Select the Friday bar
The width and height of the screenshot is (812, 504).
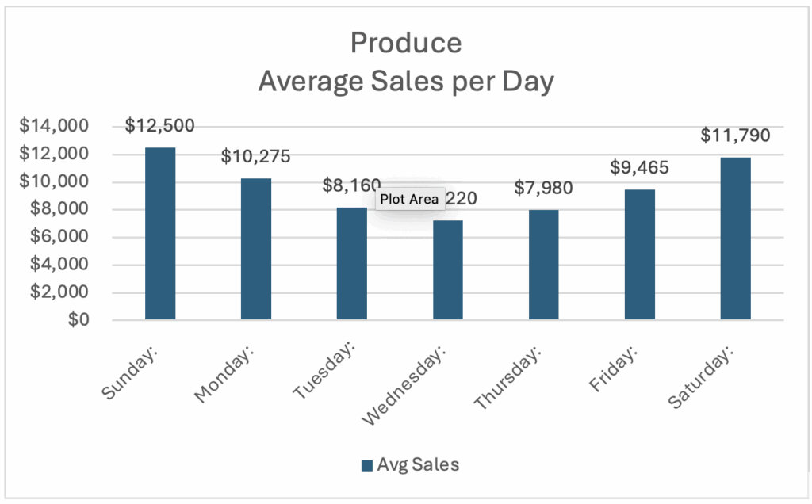pos(640,254)
